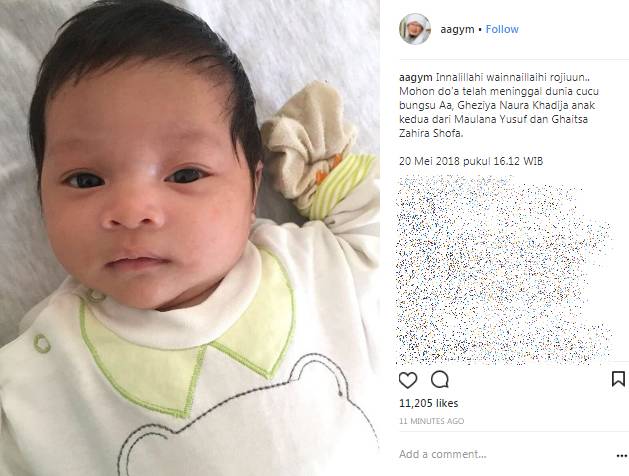Click the blurred comments area
The image size is (629, 476).
(505, 269)
